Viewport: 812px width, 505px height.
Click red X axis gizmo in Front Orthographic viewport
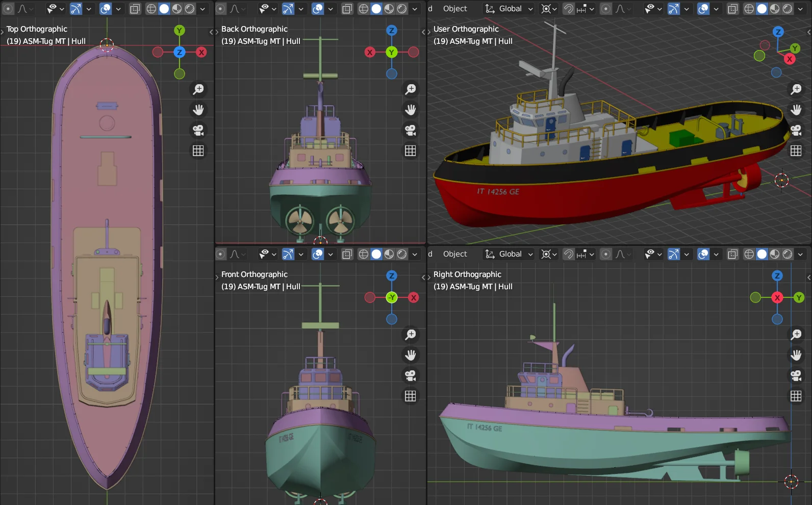tap(414, 297)
